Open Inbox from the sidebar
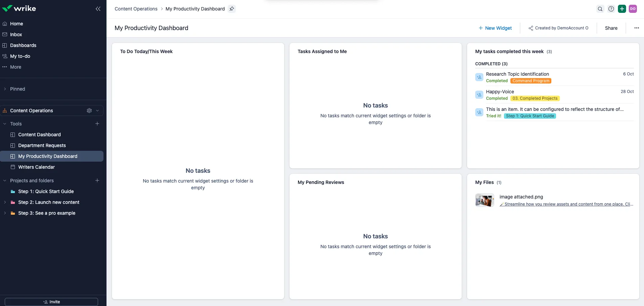Screen dimensions: 644x306 (16, 34)
